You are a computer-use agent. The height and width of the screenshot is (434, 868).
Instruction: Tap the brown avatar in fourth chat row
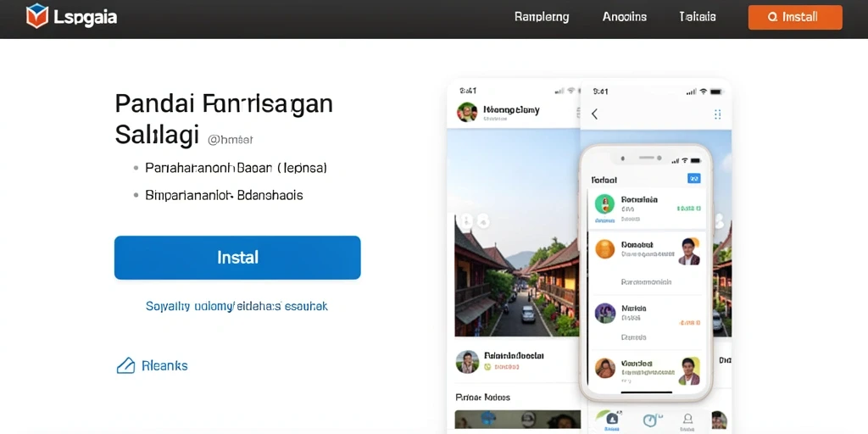pos(604,368)
